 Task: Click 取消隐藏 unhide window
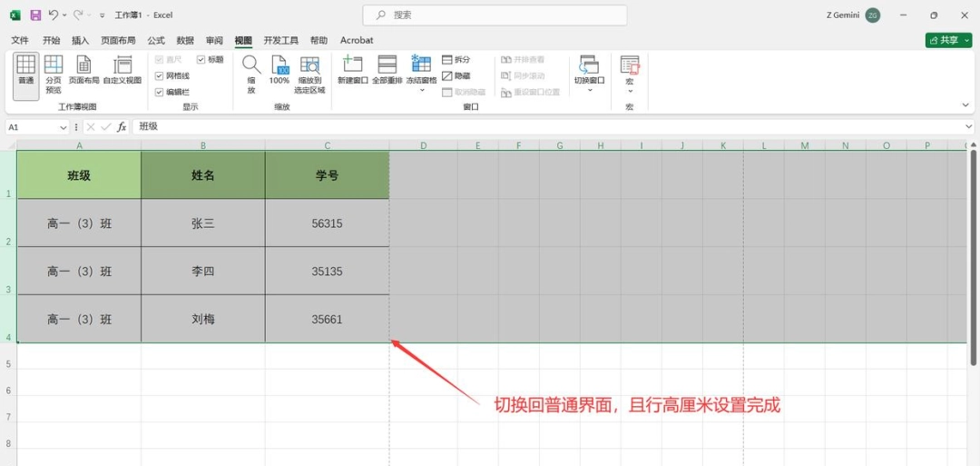463,92
